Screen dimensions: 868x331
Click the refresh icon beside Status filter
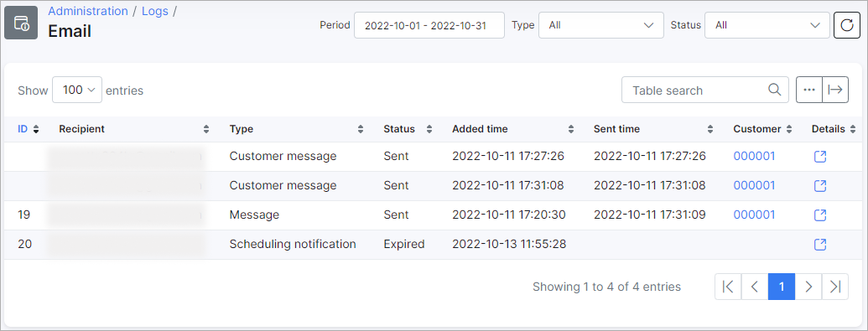(847, 25)
